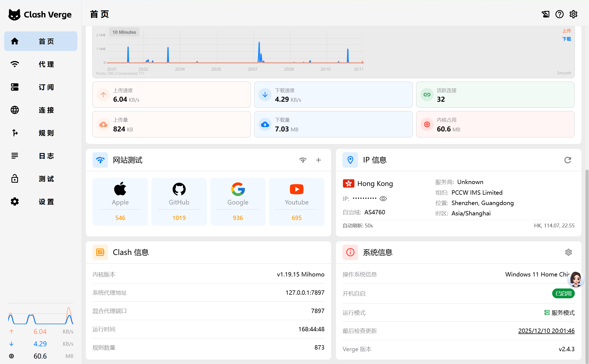Add a new website test with plus icon
The image size is (589, 364).
click(318, 160)
